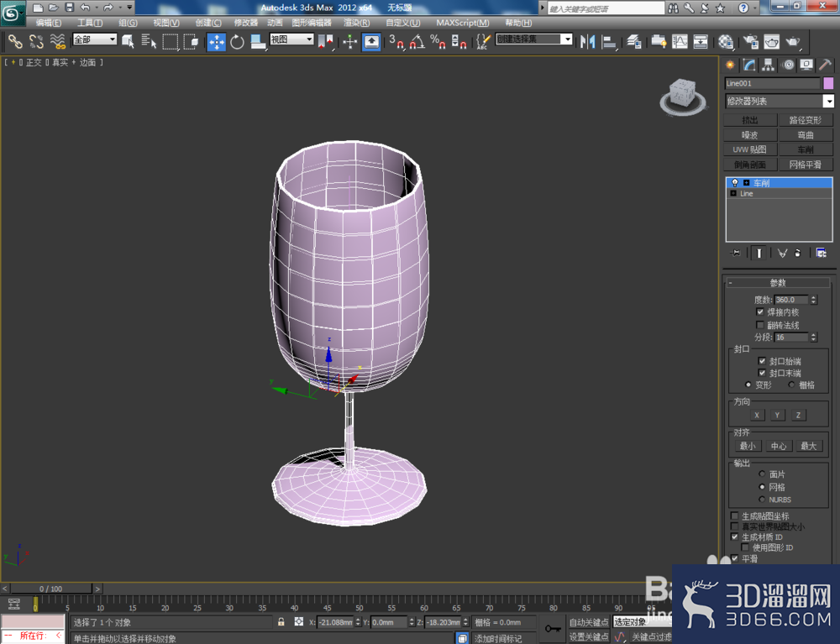Click the Bind to Space Warp icon
840x644 pixels.
pyautogui.click(x=57, y=41)
